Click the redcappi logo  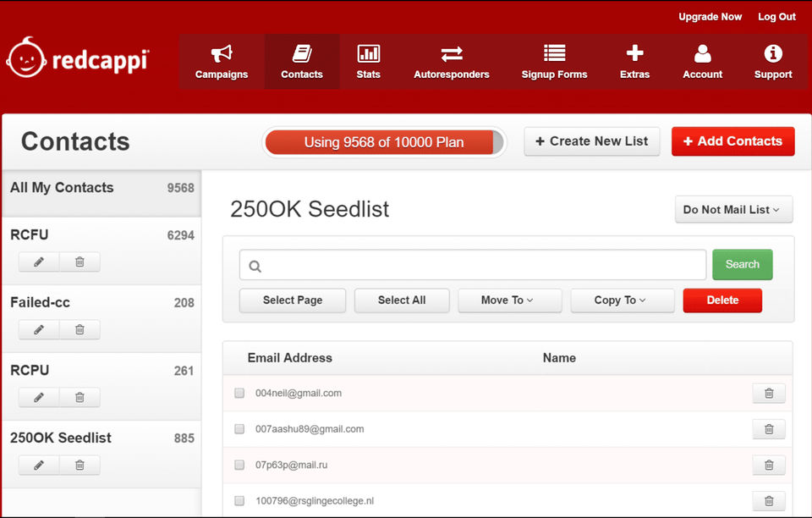(x=78, y=58)
